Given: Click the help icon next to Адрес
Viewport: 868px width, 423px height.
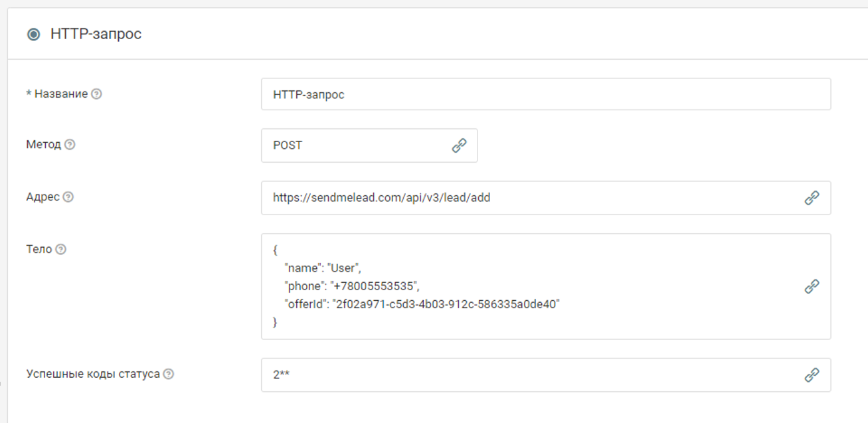Looking at the screenshot, I should (68, 197).
